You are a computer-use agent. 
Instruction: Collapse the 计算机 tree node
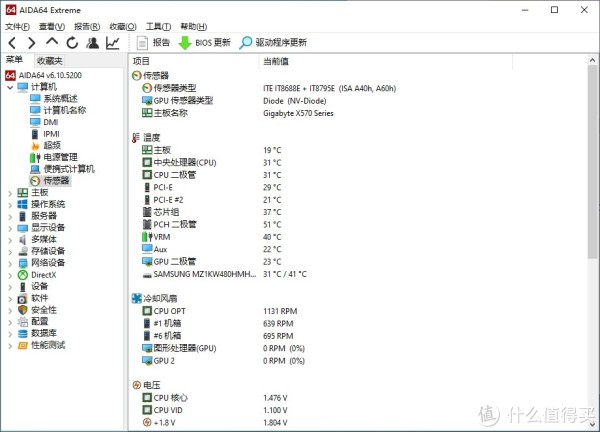pos(10,87)
